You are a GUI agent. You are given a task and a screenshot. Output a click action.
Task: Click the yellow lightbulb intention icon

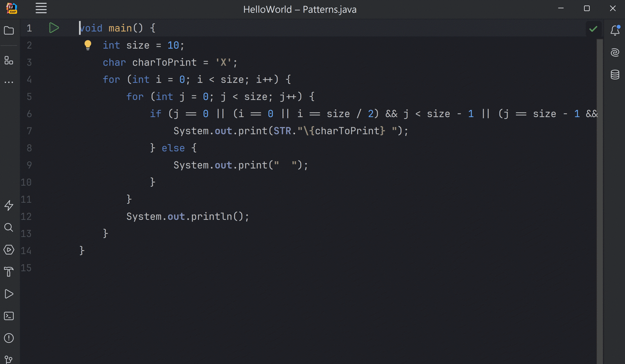pyautogui.click(x=88, y=45)
